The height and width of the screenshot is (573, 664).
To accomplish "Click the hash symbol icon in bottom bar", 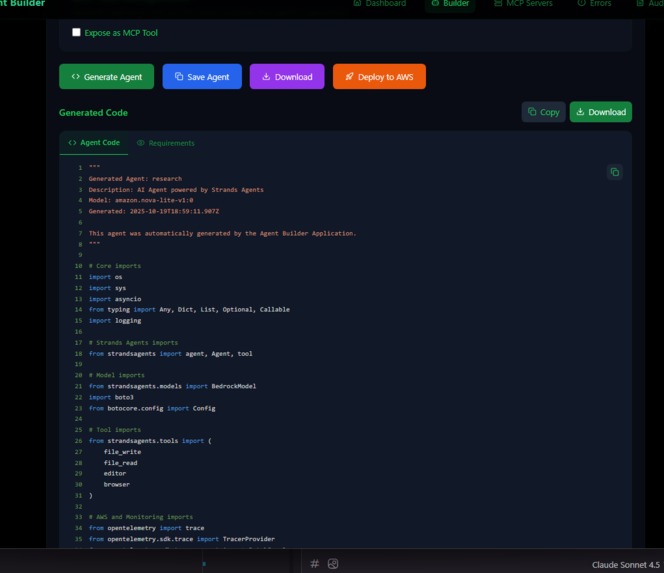I will 315,564.
